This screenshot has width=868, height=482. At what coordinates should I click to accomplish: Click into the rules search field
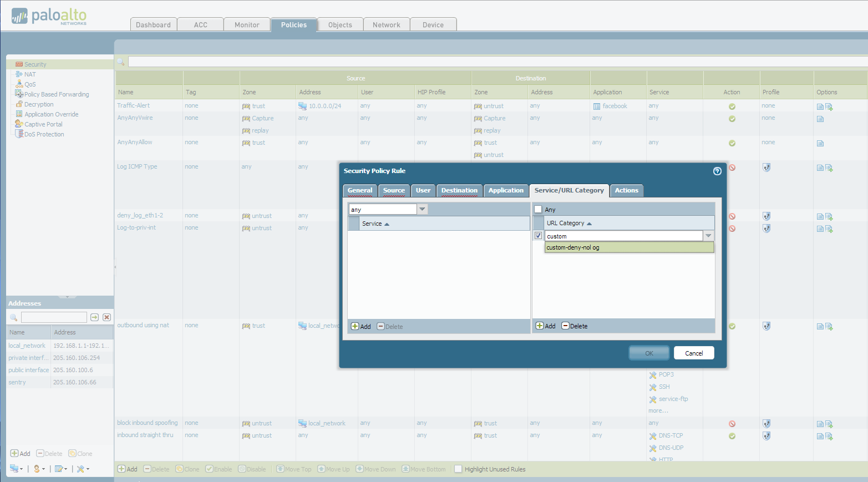(498, 62)
